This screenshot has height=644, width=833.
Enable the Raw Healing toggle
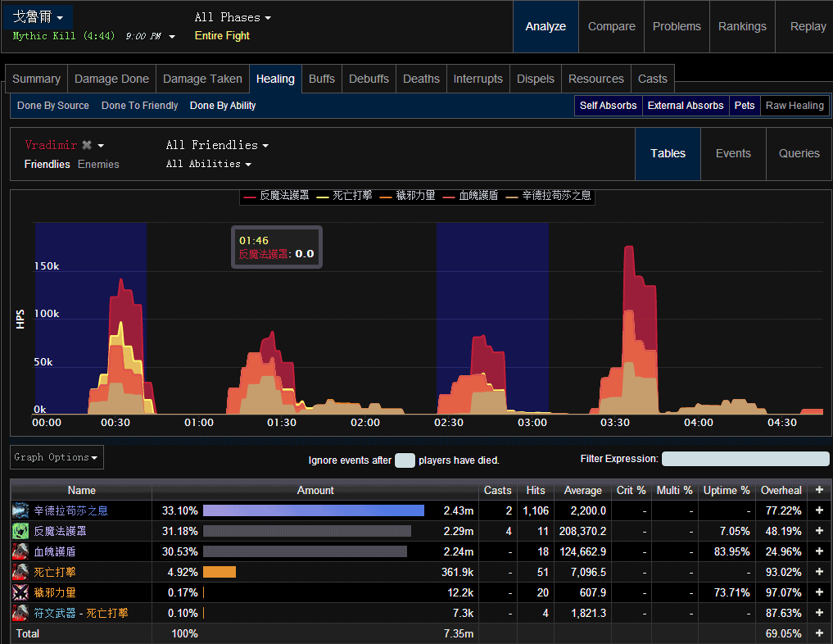tap(795, 106)
